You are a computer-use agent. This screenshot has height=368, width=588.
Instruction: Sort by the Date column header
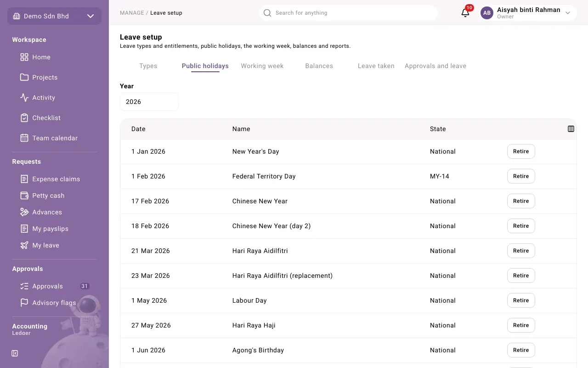point(138,129)
